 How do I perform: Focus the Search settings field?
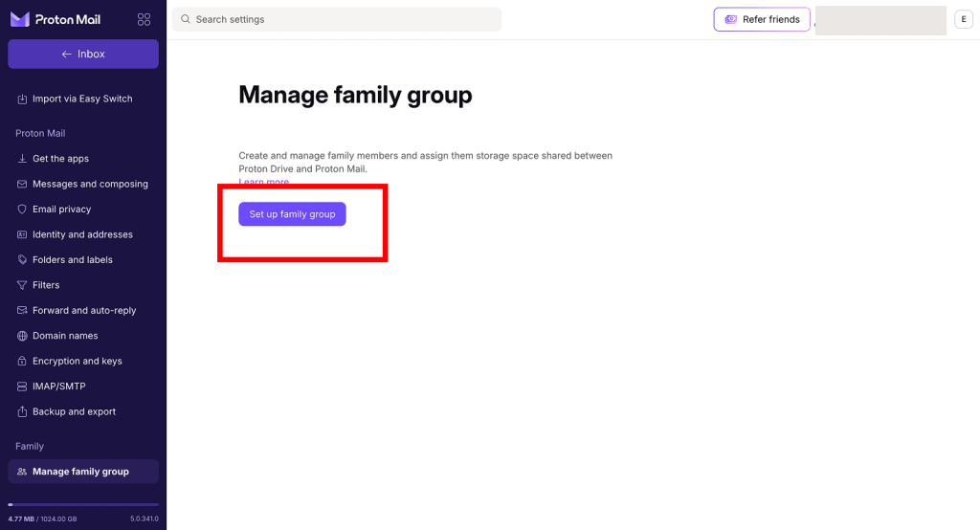337,19
